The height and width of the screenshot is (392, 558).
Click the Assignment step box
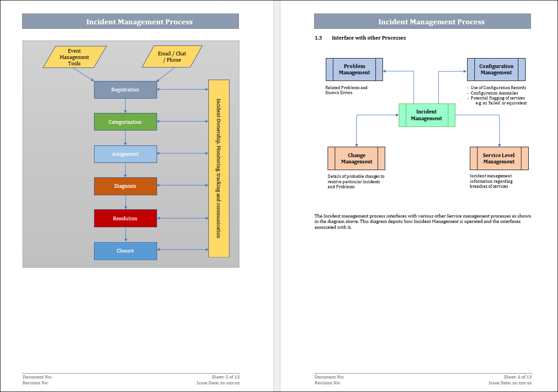tap(125, 154)
